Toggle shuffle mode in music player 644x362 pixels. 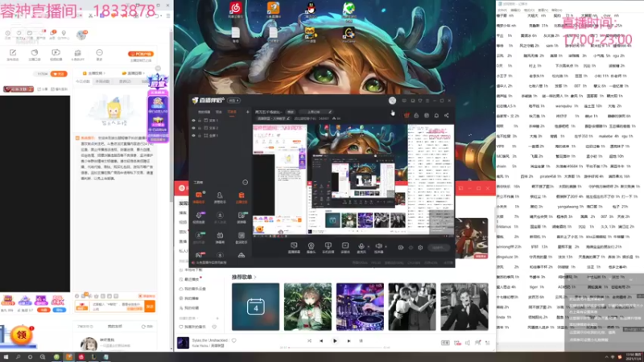click(309, 340)
